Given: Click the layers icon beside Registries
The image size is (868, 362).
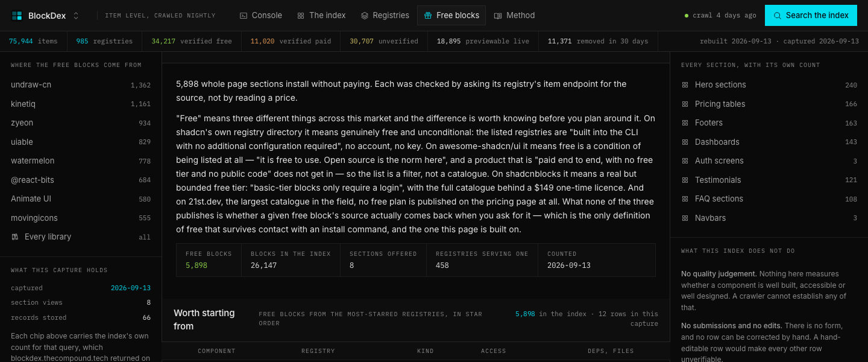Looking at the screenshot, I should tap(364, 16).
